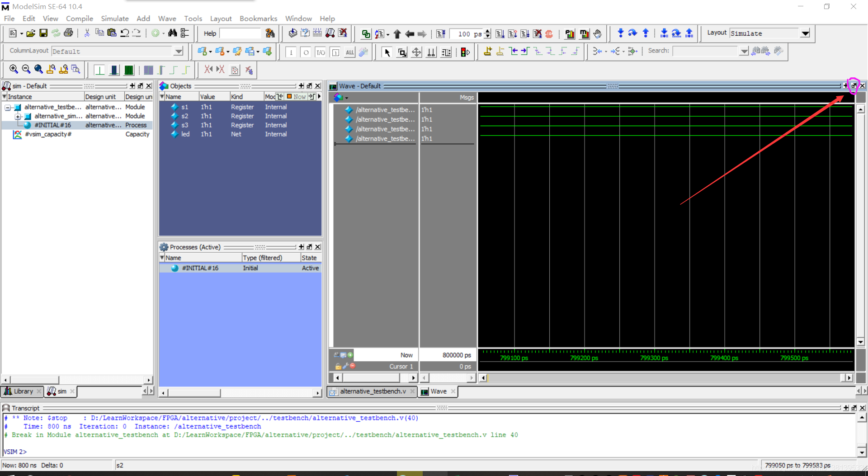Switch to the Library tab
The width and height of the screenshot is (868, 476).
point(22,391)
